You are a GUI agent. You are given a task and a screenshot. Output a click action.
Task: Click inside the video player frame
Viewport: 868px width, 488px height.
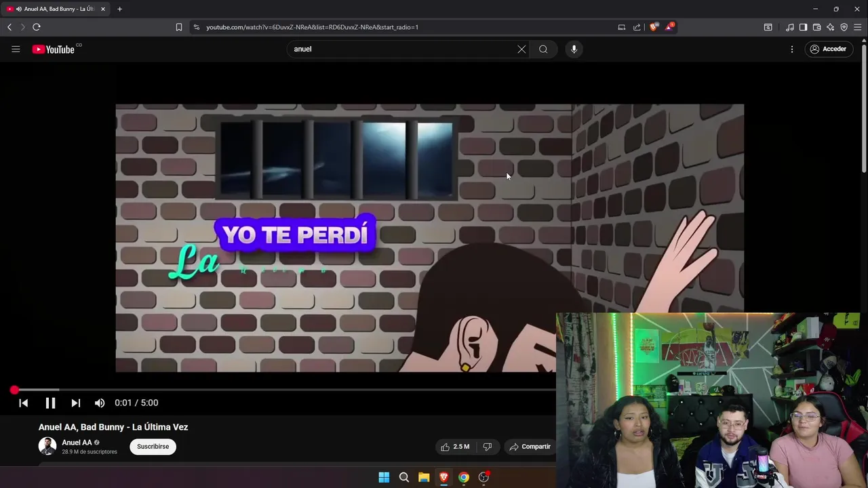tap(429, 238)
